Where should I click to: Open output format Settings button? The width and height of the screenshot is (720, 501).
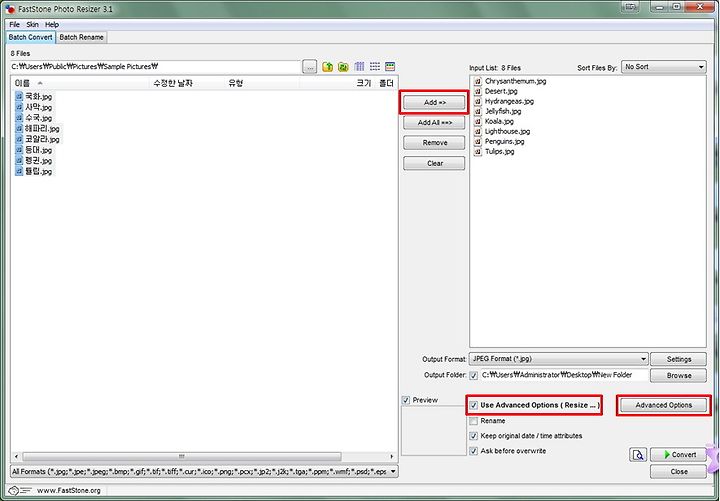point(678,360)
